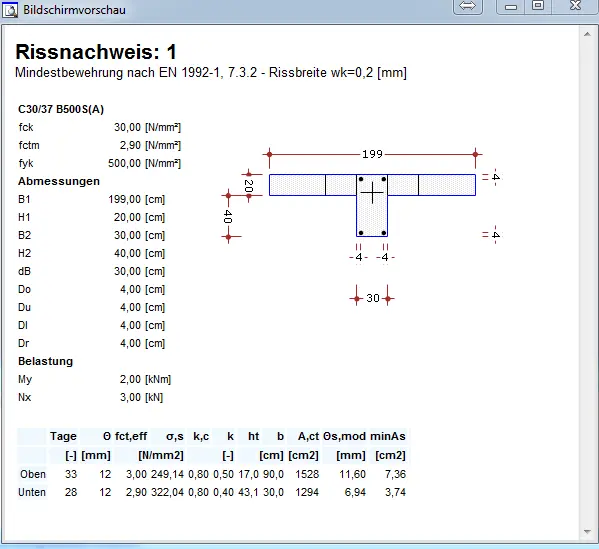Click the Tage column header
This screenshot has width=599, height=549.
pyautogui.click(x=63, y=436)
